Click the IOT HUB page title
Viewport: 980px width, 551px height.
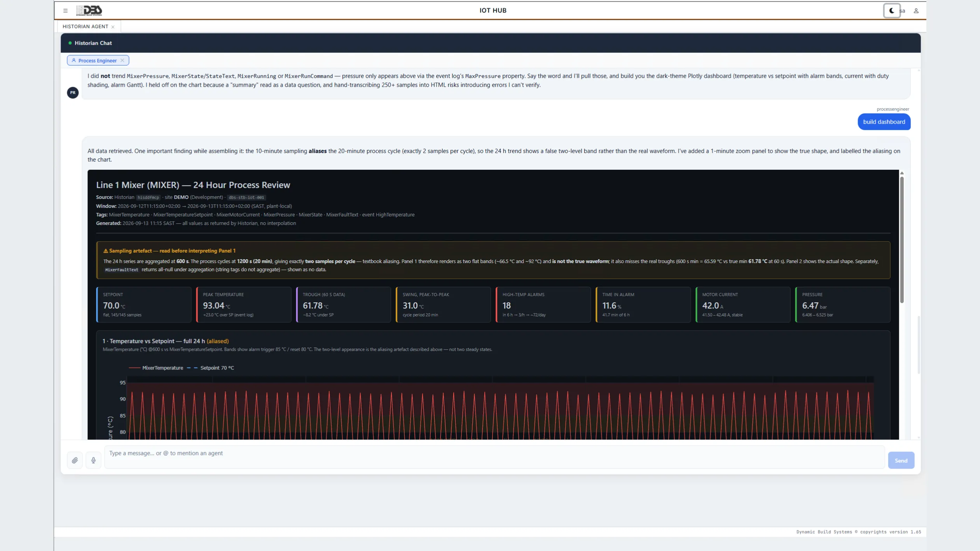[493, 10]
